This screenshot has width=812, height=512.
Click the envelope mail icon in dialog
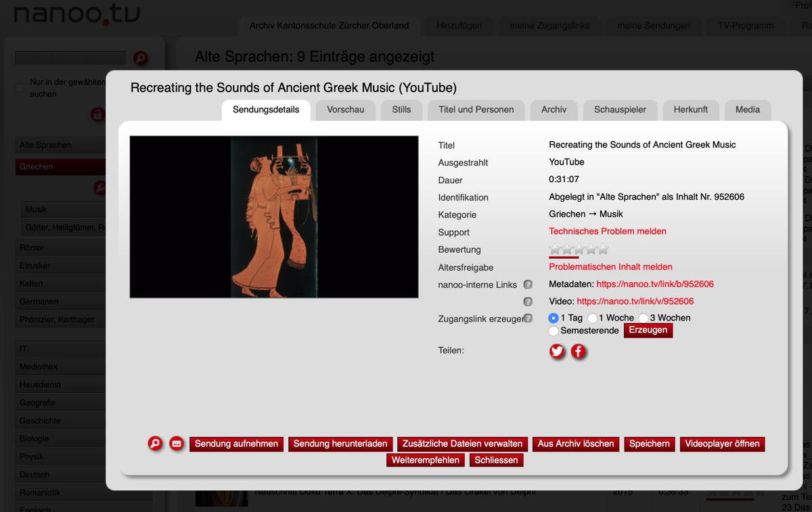(177, 444)
